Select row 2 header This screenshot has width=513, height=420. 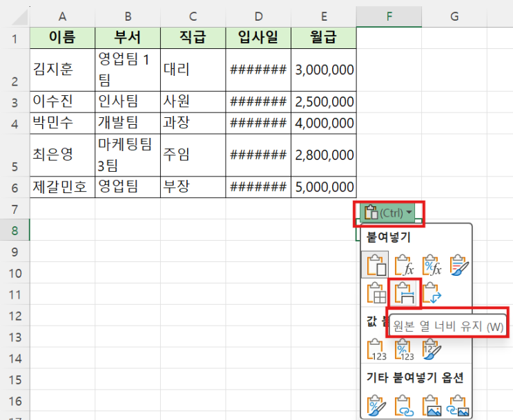click(x=14, y=70)
